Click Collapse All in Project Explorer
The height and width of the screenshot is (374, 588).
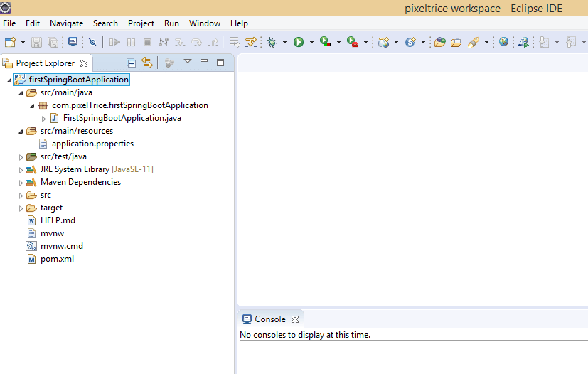132,63
